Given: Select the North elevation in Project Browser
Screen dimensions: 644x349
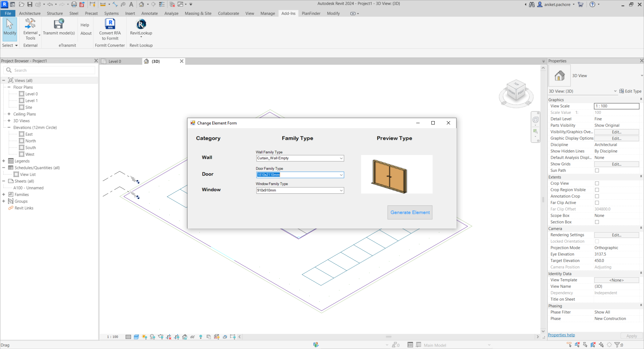Looking at the screenshot, I should [x=31, y=141].
